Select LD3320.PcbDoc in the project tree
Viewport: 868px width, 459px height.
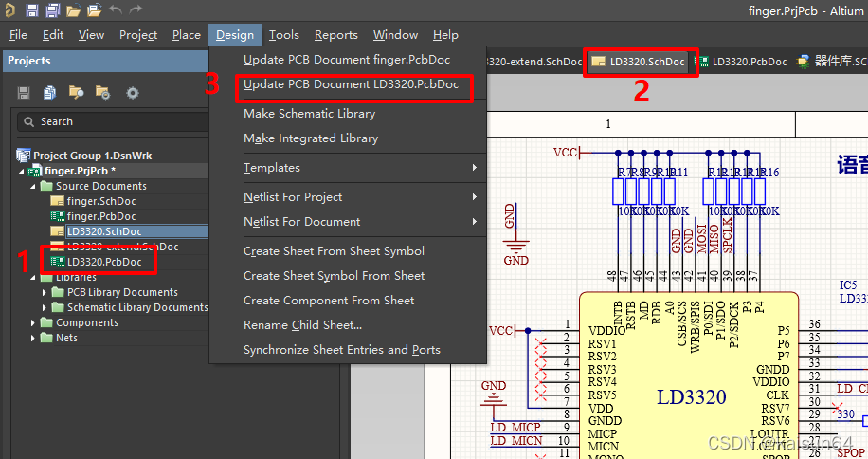coord(104,262)
